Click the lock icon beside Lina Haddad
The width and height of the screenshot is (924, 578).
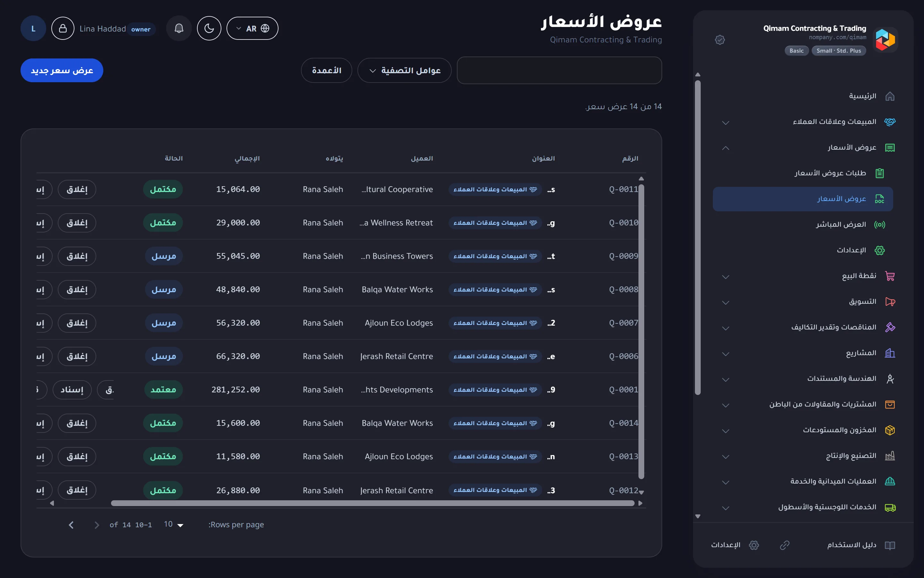63,28
